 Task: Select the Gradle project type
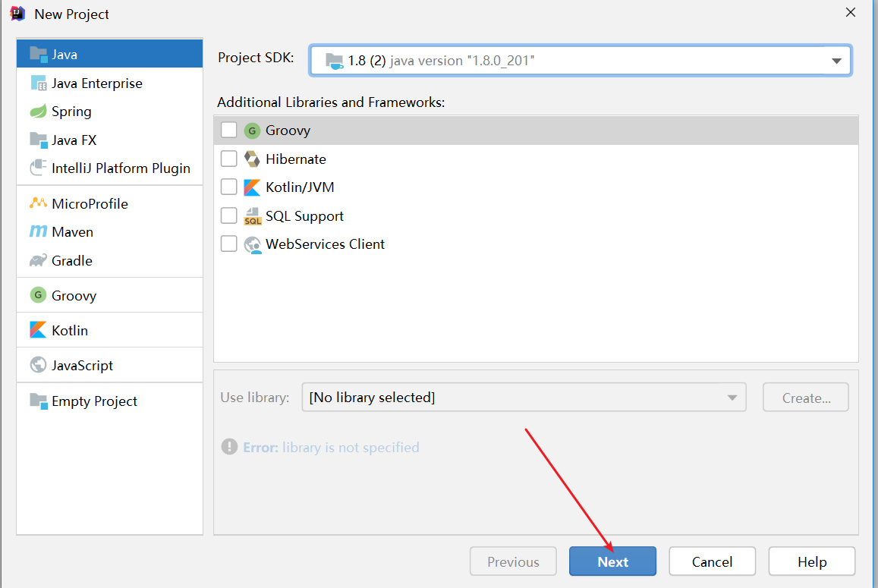tap(110, 260)
